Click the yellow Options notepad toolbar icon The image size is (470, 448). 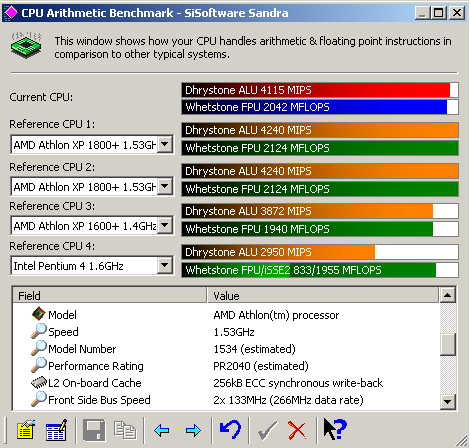[x=26, y=430]
